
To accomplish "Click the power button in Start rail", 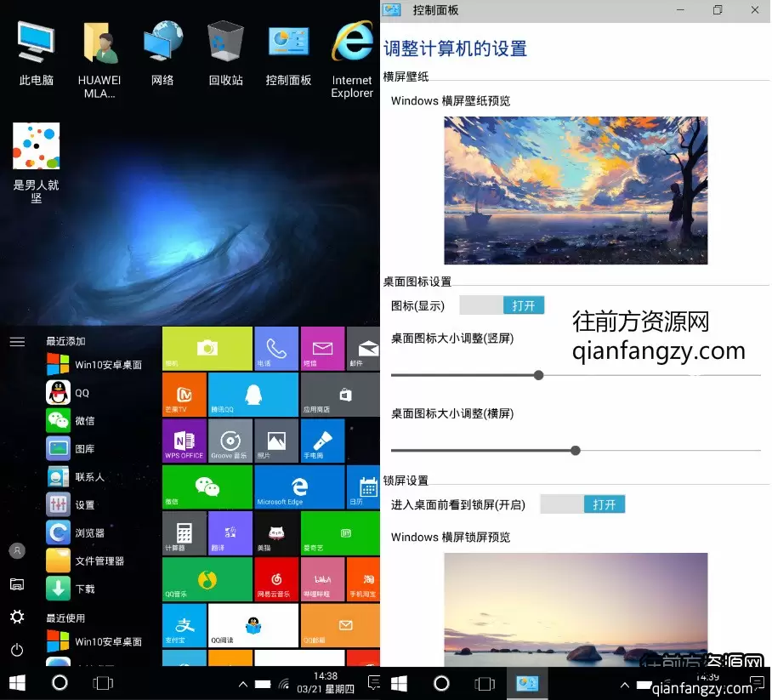I will click(x=17, y=650).
